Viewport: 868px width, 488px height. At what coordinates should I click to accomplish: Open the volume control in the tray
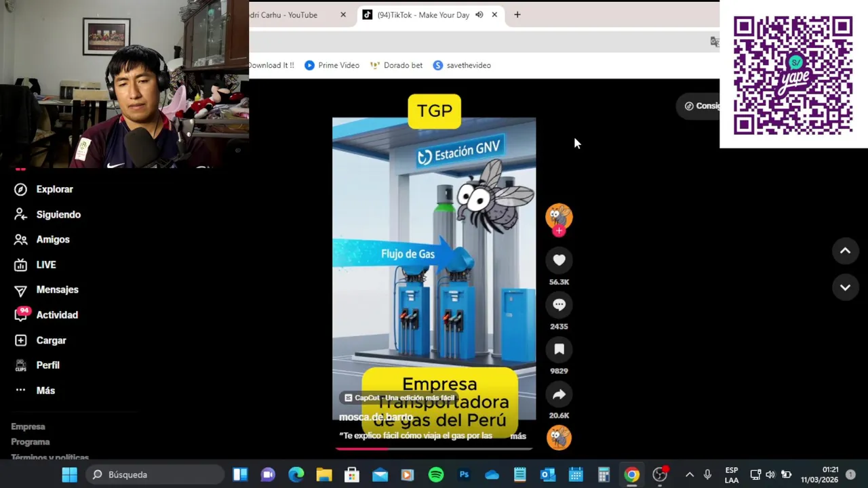point(770,474)
